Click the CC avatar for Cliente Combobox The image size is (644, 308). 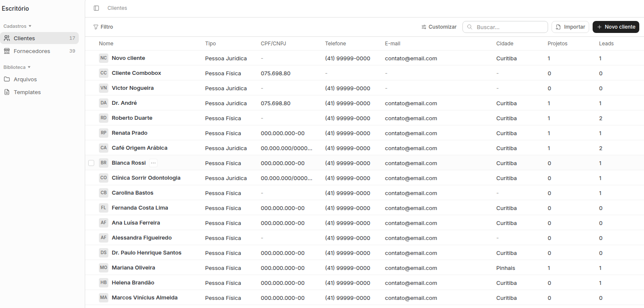pyautogui.click(x=104, y=73)
